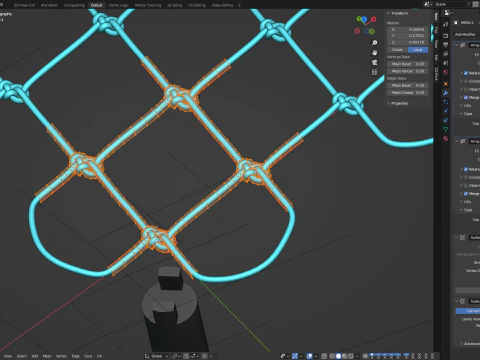Enable Object Offset in first Array modifier
The height and width of the screenshot is (360, 480).
click(x=466, y=89)
